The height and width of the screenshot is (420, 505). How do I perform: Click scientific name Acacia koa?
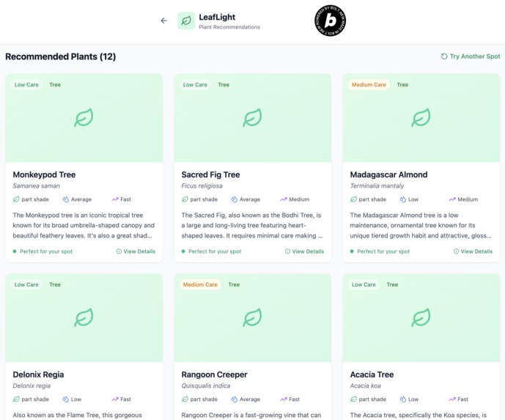pyautogui.click(x=365, y=386)
